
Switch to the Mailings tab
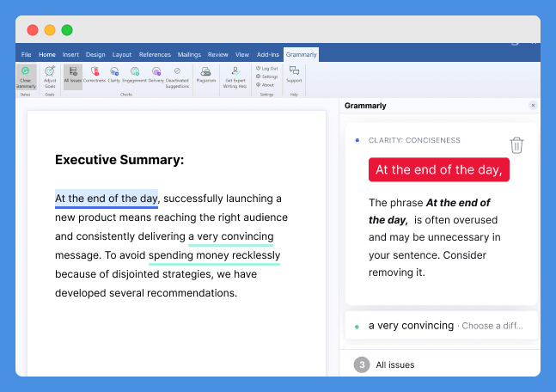pos(189,55)
